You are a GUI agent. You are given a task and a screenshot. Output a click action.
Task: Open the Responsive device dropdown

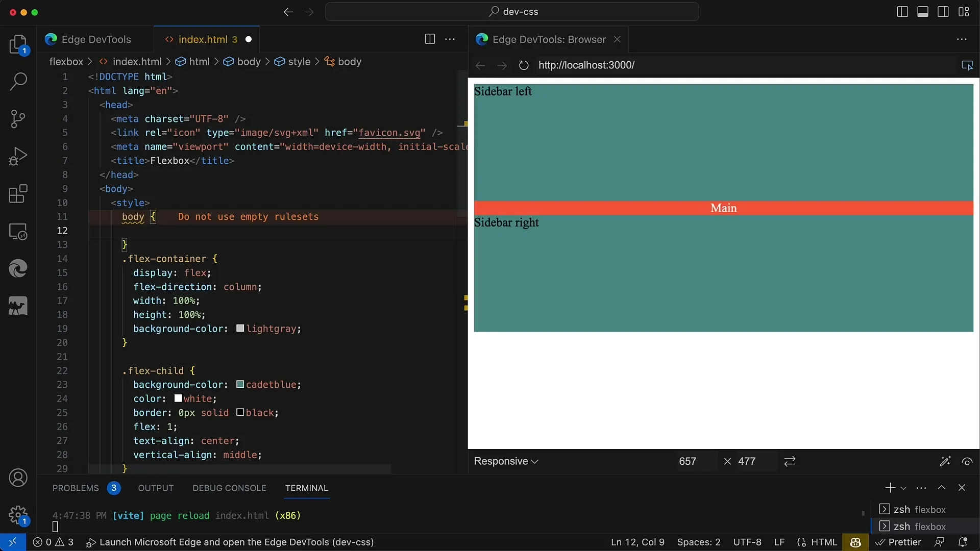pyautogui.click(x=506, y=461)
